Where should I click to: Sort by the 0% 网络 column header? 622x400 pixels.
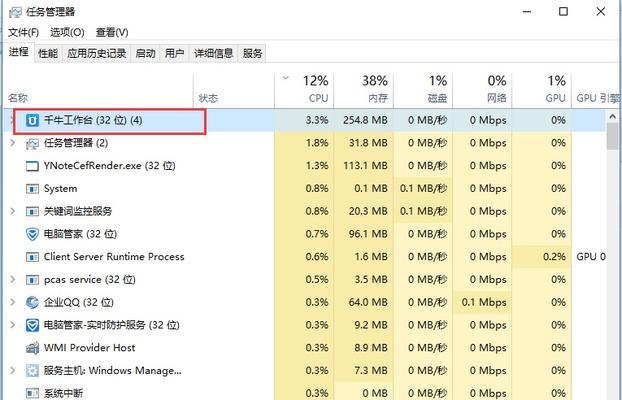(482, 90)
